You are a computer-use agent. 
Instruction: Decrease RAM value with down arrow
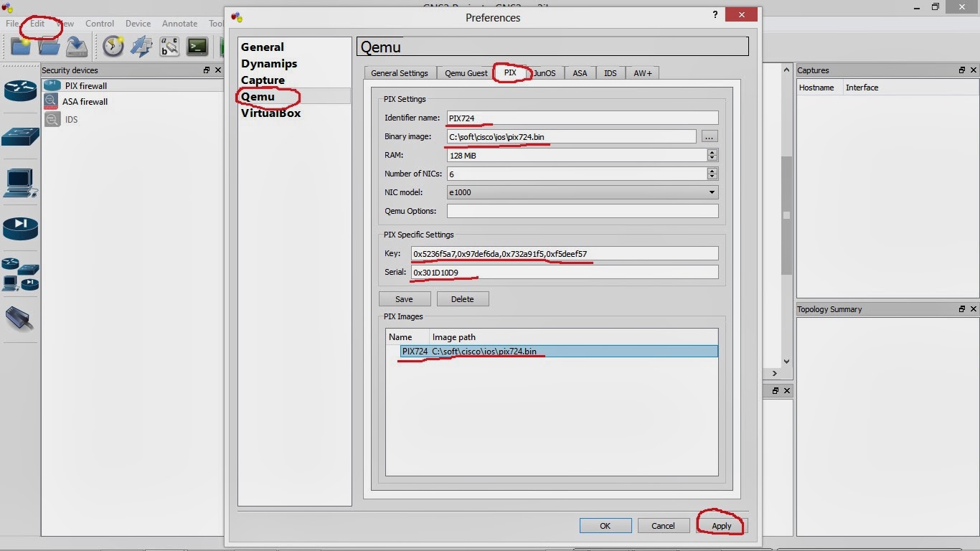[712, 158]
